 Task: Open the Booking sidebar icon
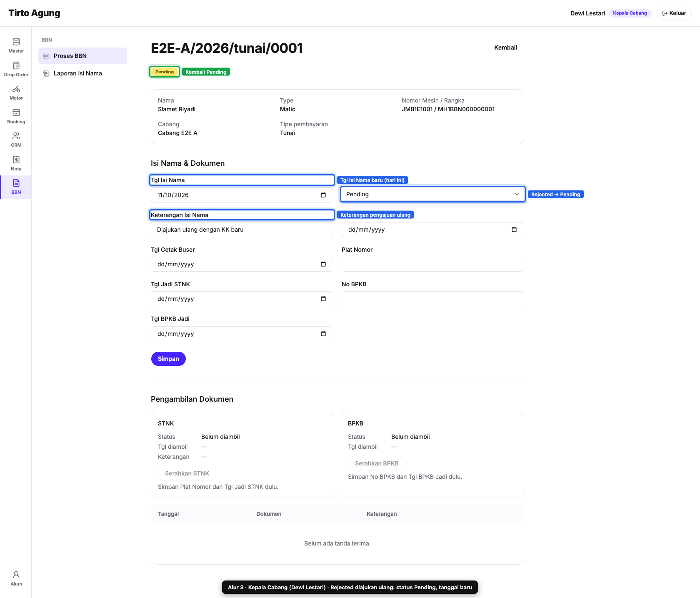pyautogui.click(x=16, y=116)
